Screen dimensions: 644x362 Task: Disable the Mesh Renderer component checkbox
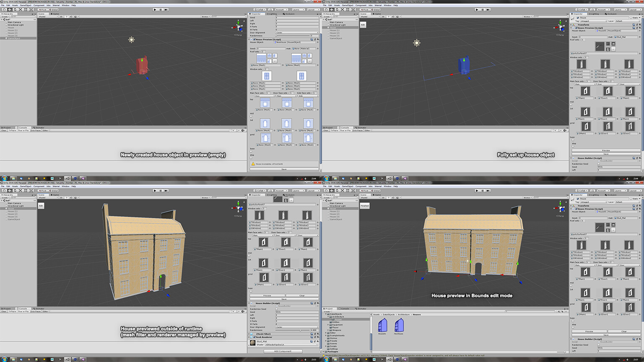coord(254,337)
